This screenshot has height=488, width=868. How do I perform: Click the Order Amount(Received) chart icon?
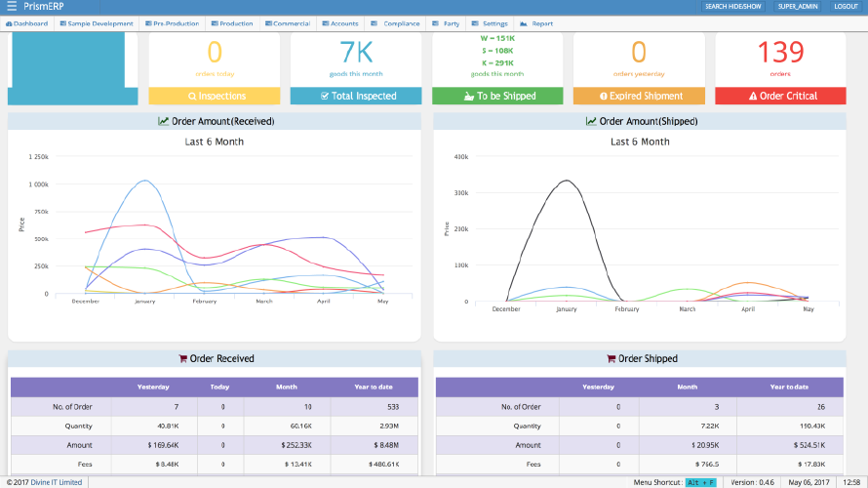tap(163, 121)
